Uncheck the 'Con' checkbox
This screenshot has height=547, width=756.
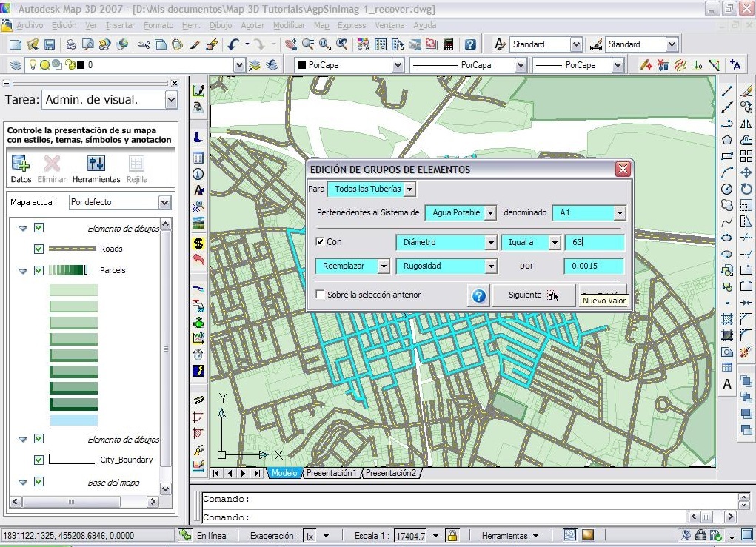coord(320,242)
